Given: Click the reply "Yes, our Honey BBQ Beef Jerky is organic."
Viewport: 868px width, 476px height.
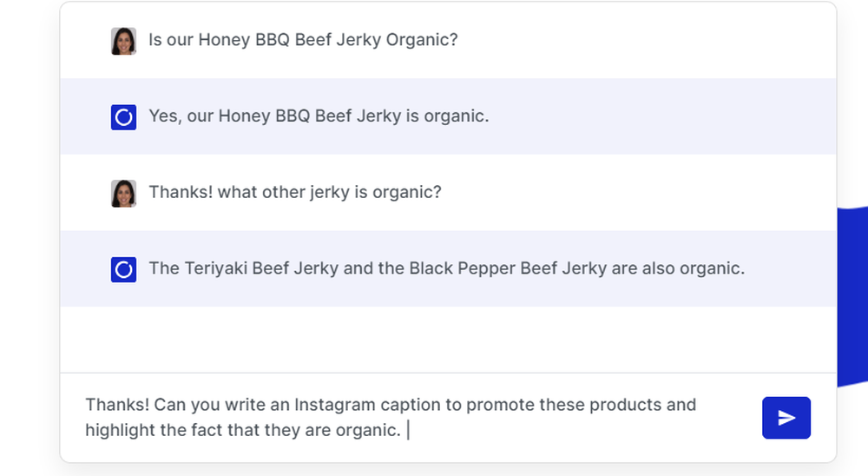Looking at the screenshot, I should point(319,116).
